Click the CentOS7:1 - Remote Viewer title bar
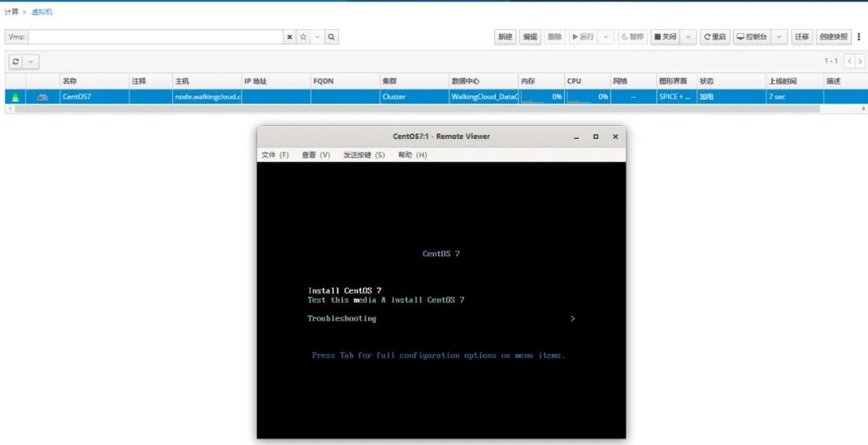Image resolution: width=868 pixels, height=445 pixels. click(441, 137)
